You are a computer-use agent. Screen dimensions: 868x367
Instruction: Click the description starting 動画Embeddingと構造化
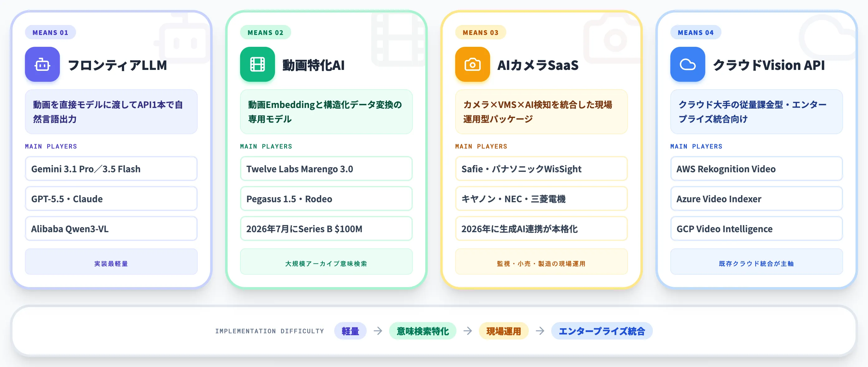pyautogui.click(x=326, y=112)
